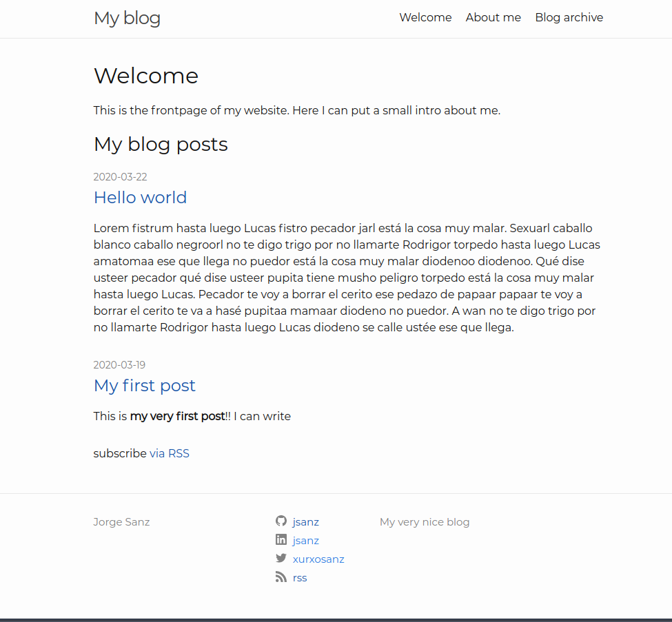Click the 'Jorge Sanz' footer name
This screenshot has height=622, width=672.
[121, 522]
